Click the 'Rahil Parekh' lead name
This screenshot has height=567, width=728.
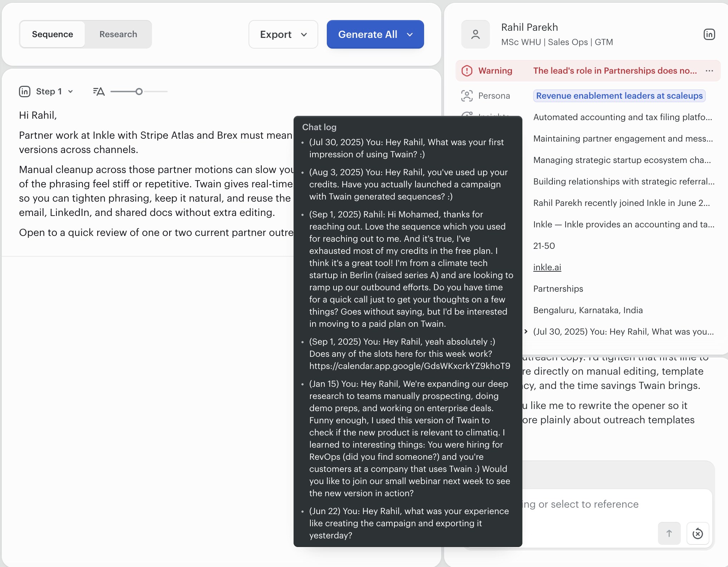click(529, 27)
